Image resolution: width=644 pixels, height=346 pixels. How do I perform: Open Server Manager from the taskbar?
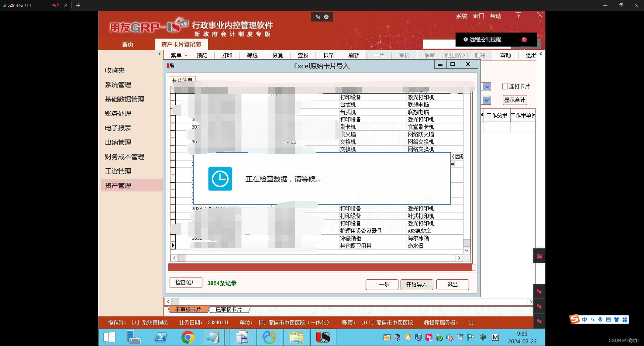click(x=133, y=337)
